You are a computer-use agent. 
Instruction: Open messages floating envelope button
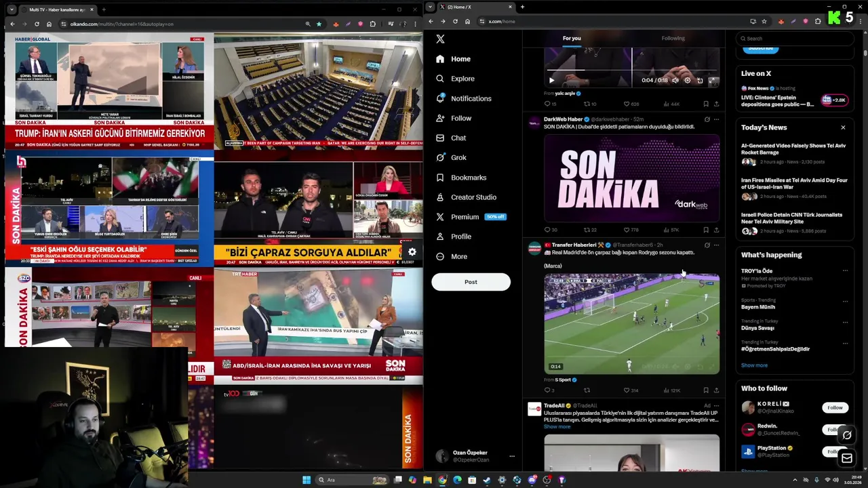point(847,458)
